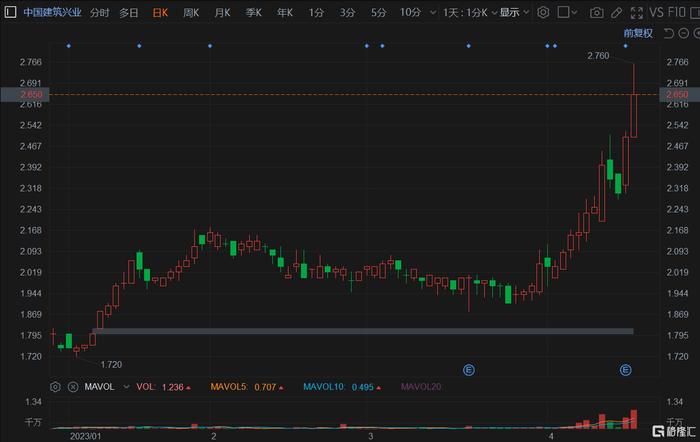Screen dimensions: 700x442
Task: Open the 1天:1分K dropdown
Action: (470, 13)
